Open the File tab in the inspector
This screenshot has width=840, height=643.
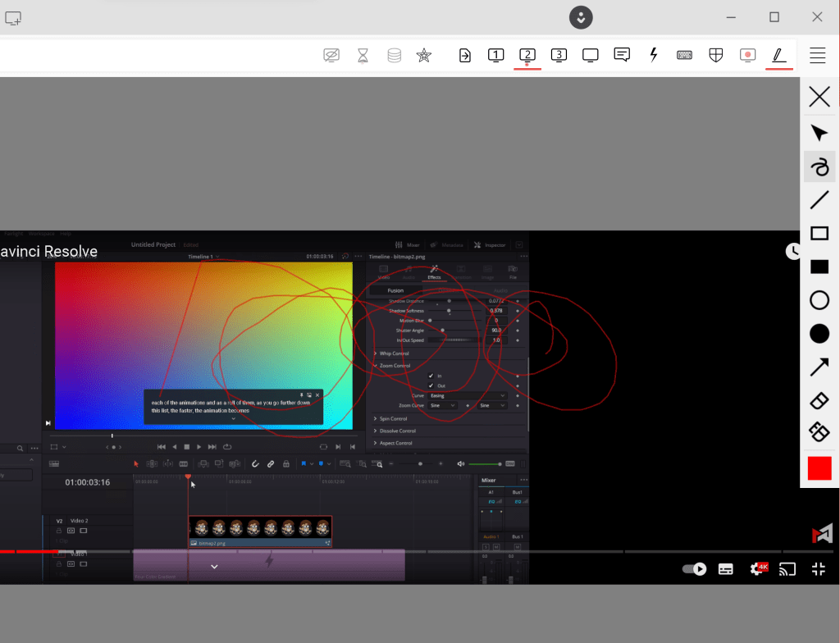[513, 272]
